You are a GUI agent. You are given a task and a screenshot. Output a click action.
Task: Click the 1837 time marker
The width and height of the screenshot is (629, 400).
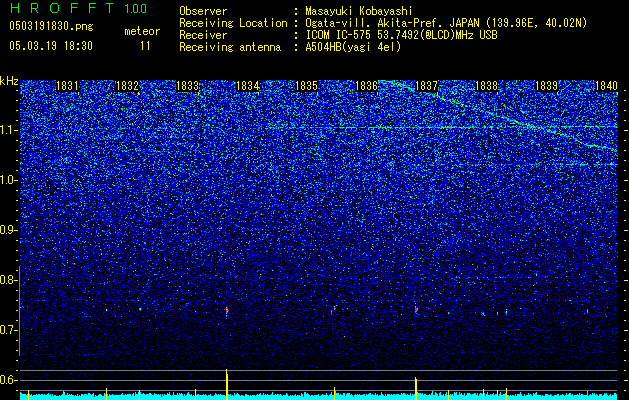[426, 86]
